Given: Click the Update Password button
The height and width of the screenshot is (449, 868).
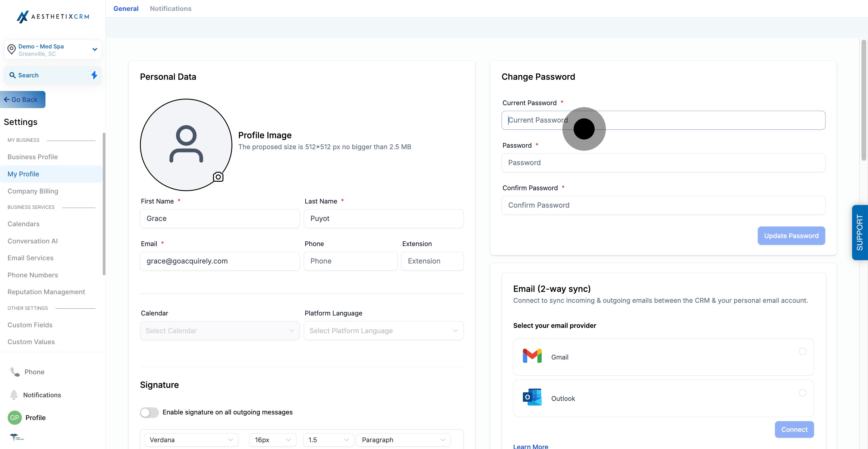Looking at the screenshot, I should 791,236.
